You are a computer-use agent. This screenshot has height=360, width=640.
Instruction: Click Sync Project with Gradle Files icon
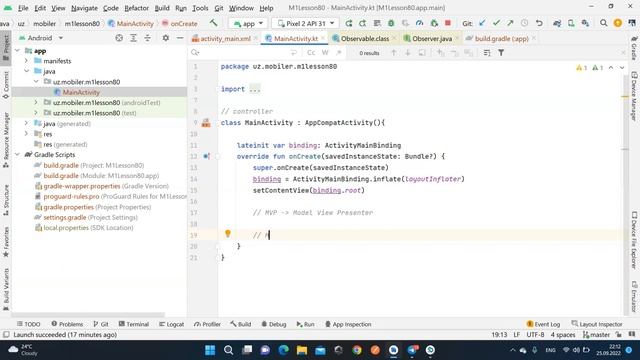point(557,23)
